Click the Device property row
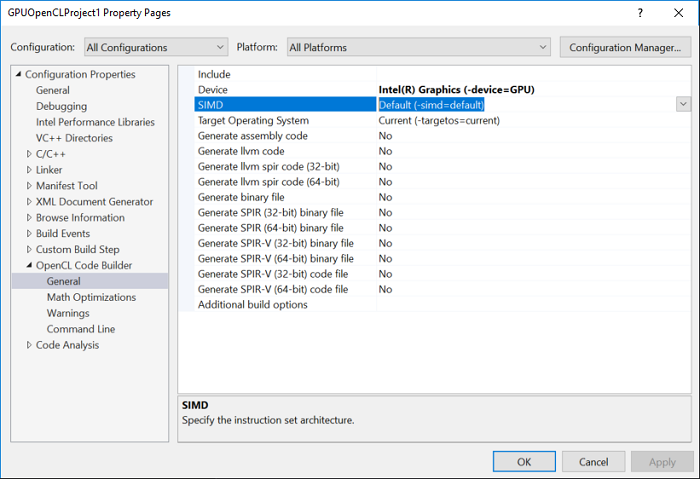 [286, 90]
